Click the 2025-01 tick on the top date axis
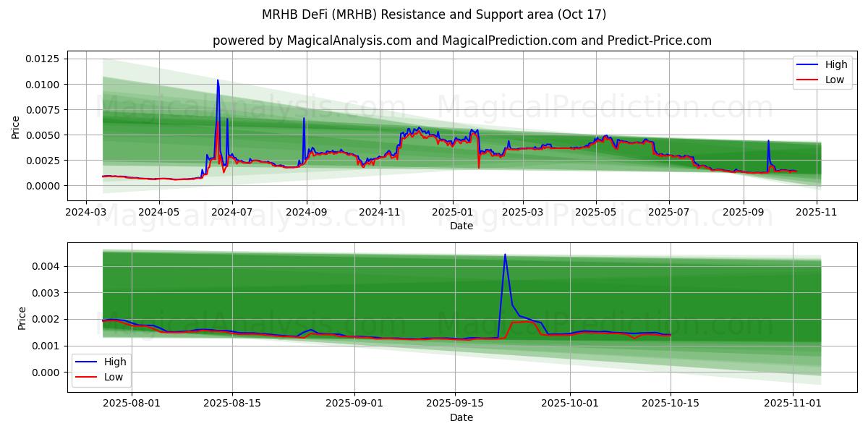Screen dimensions: 868x434 click(x=453, y=213)
